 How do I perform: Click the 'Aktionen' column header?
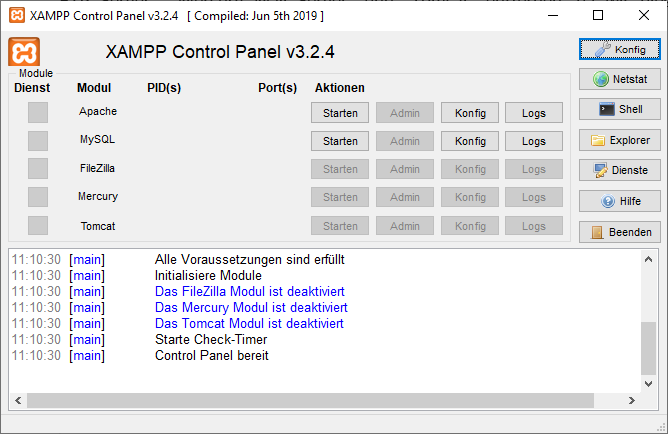click(x=340, y=88)
